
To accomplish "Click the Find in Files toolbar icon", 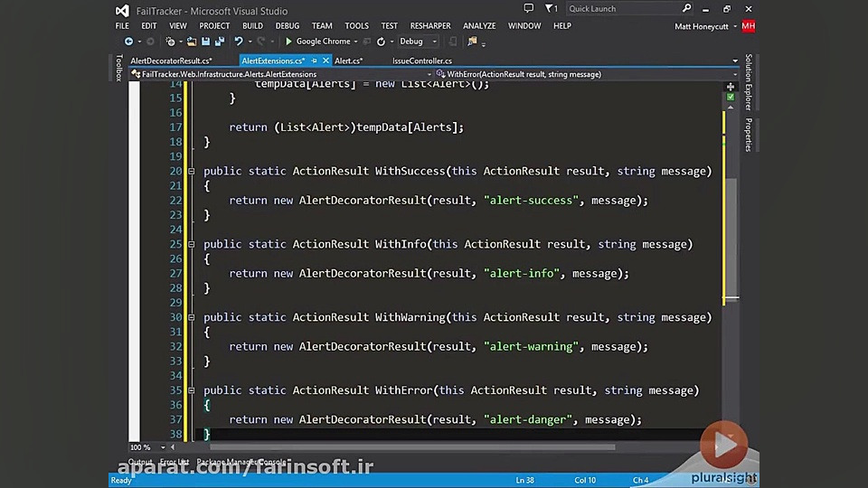I will pyautogui.click(x=472, y=41).
